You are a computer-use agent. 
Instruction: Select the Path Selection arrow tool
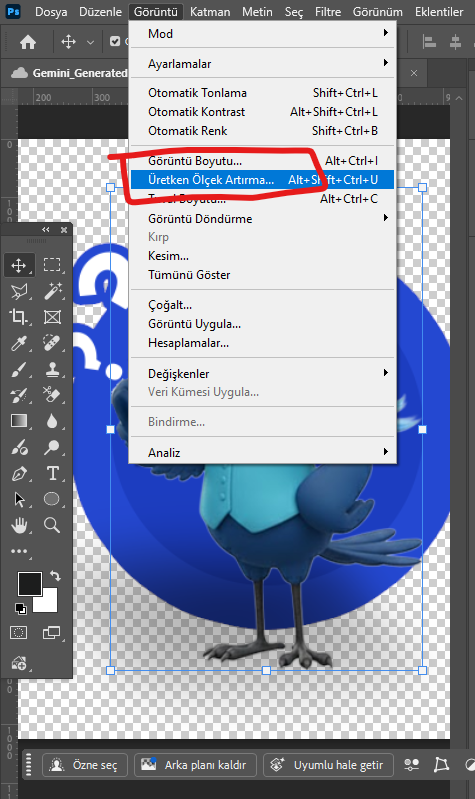click(x=19, y=500)
